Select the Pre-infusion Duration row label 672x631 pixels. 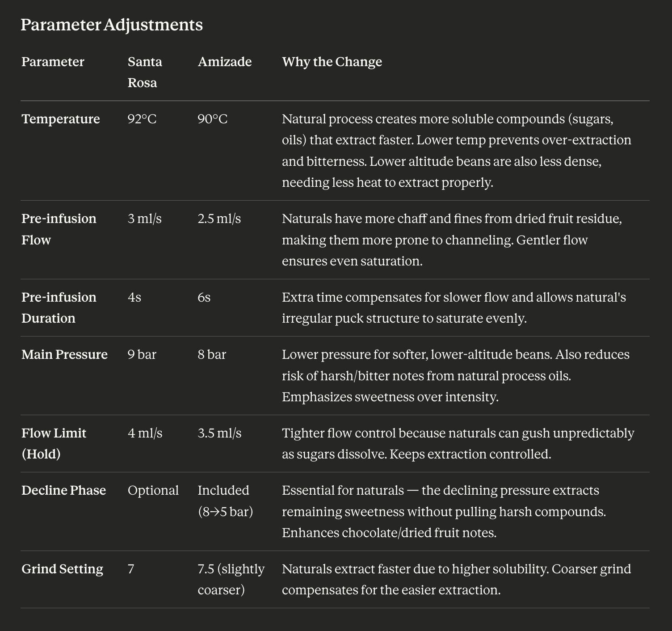59,308
